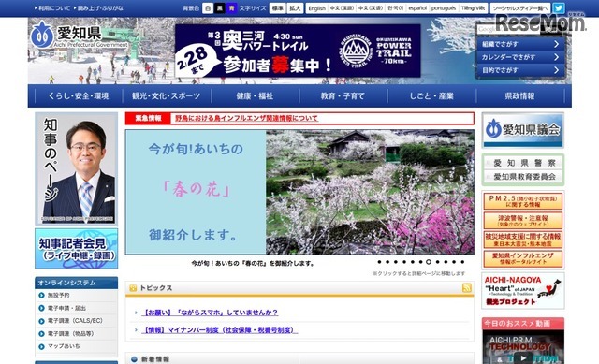Select the first slideshow indicator dot
The height and width of the screenshot is (364, 599).
(379, 262)
